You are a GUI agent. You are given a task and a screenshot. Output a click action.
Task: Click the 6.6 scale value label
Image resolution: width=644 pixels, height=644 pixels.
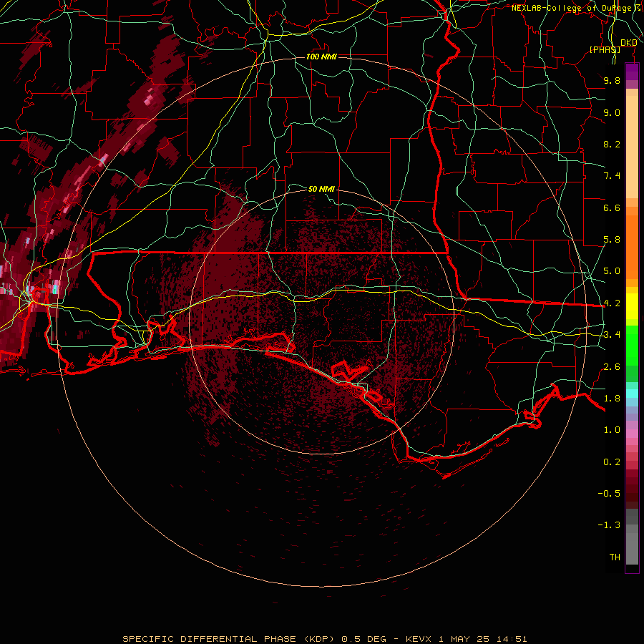click(612, 208)
